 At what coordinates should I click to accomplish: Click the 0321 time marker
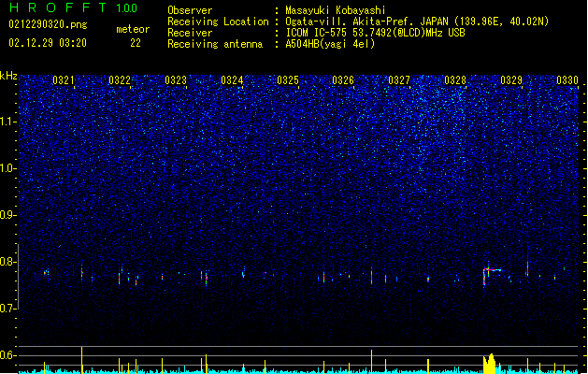point(64,80)
